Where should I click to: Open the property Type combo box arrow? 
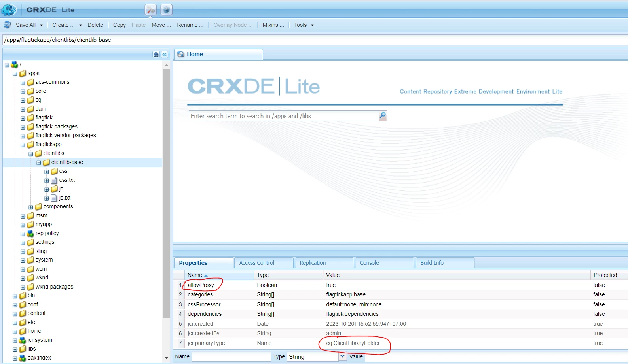pos(342,356)
